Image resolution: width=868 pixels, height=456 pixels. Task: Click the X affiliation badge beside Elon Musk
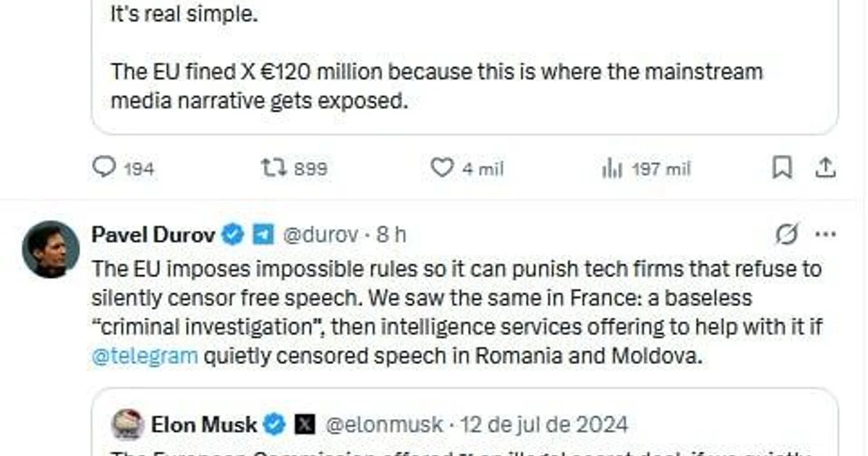(x=305, y=424)
